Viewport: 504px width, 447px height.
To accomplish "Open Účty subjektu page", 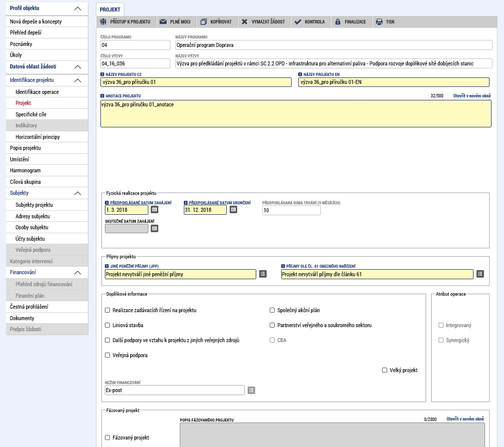I will (x=47, y=239).
